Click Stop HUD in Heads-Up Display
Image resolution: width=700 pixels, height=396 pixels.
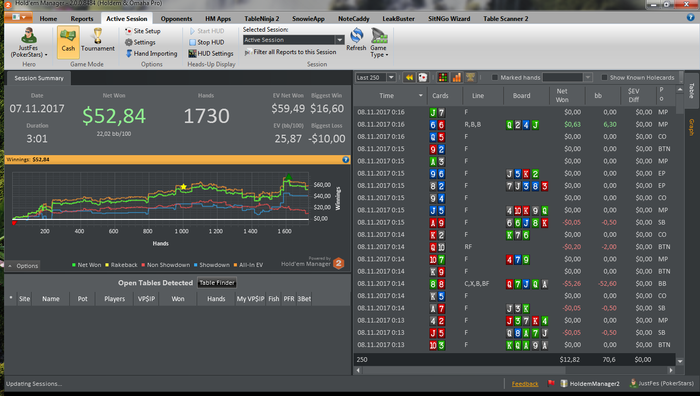206,42
